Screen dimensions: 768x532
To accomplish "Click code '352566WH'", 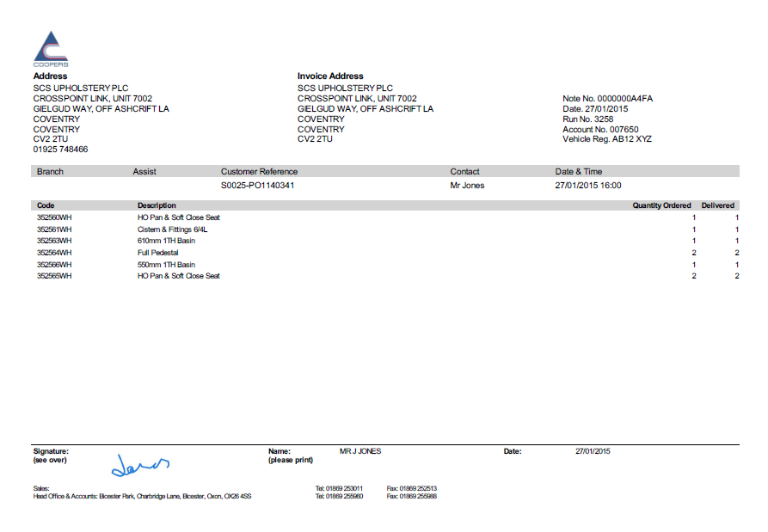I will pyautogui.click(x=54, y=265).
